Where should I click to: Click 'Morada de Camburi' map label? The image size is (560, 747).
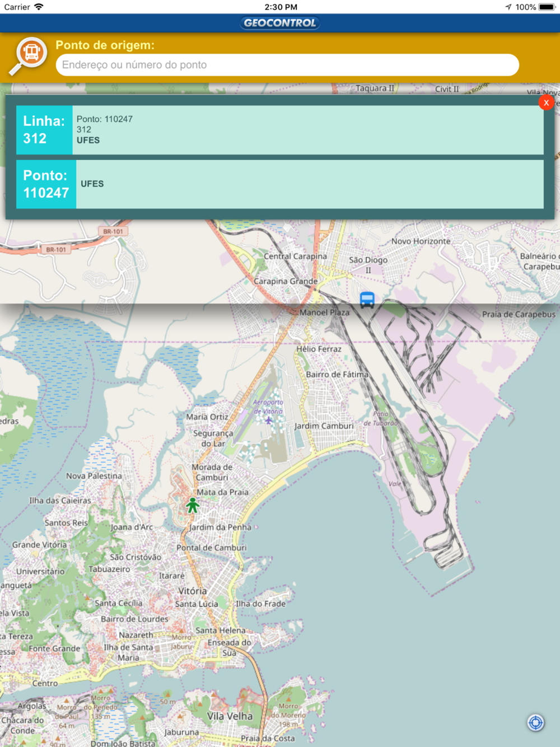click(x=212, y=472)
